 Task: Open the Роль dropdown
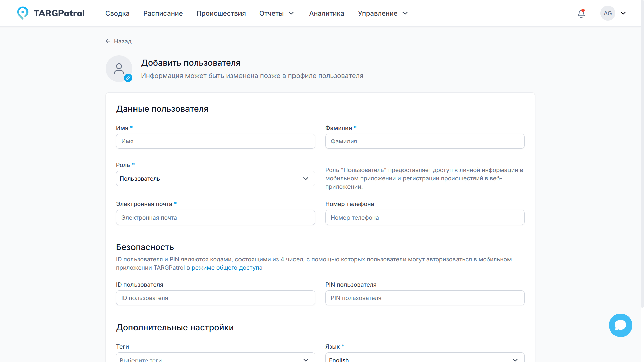215,179
